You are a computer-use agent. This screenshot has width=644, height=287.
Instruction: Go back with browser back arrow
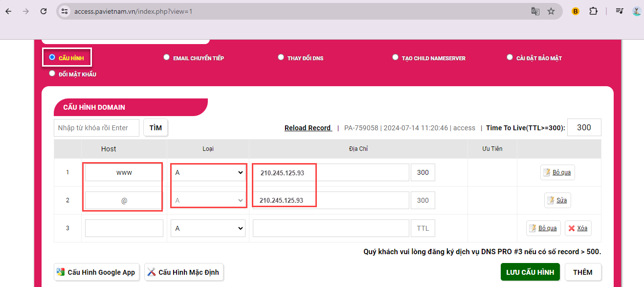click(8, 11)
